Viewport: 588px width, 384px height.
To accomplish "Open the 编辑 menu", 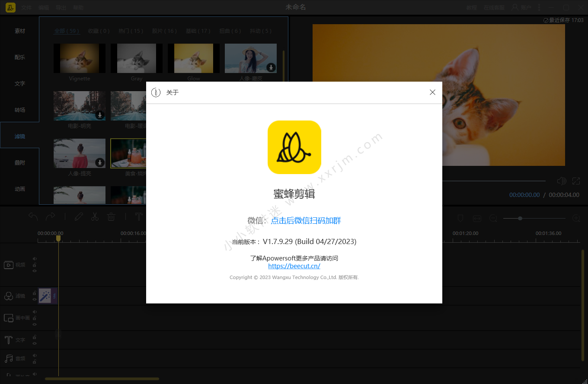I will pyautogui.click(x=44, y=8).
